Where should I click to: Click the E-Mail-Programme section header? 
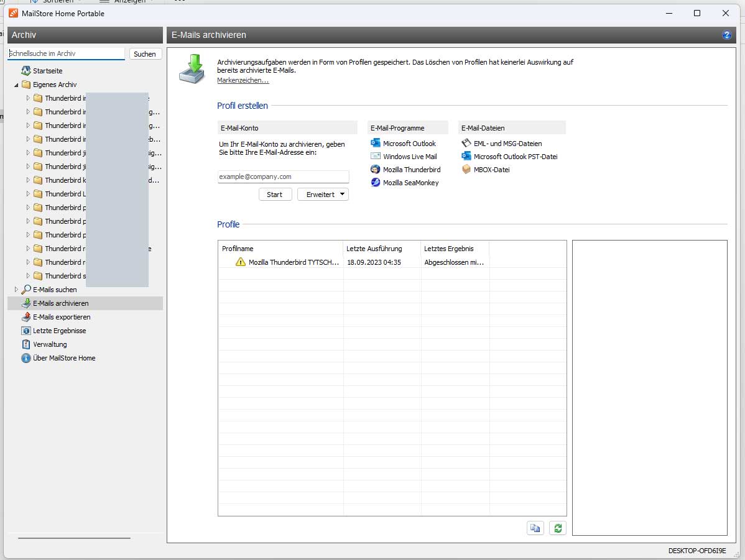coord(408,128)
